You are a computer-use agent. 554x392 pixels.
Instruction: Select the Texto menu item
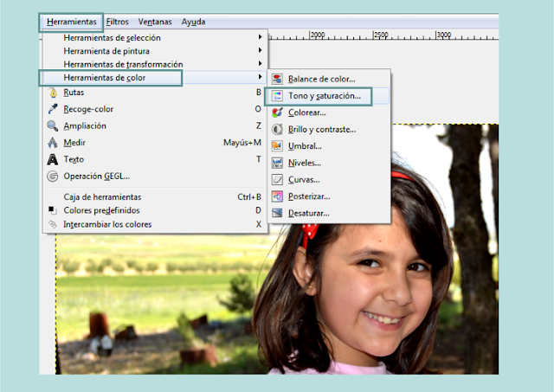coord(154,159)
